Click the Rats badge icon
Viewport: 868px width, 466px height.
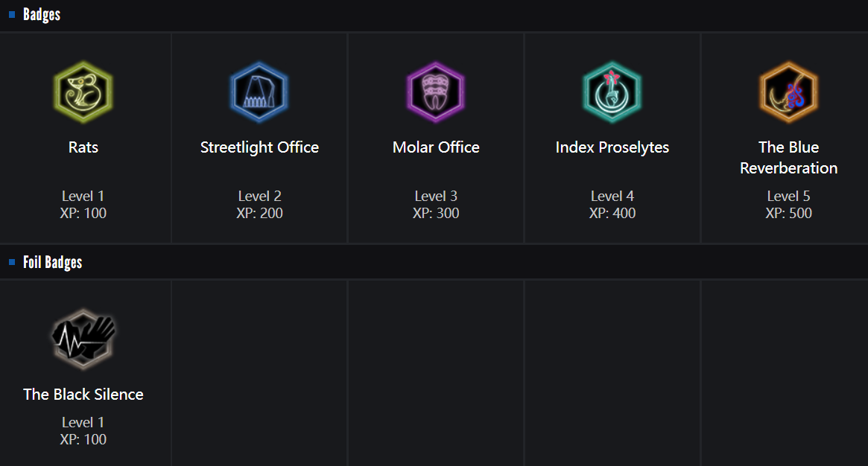[83, 92]
